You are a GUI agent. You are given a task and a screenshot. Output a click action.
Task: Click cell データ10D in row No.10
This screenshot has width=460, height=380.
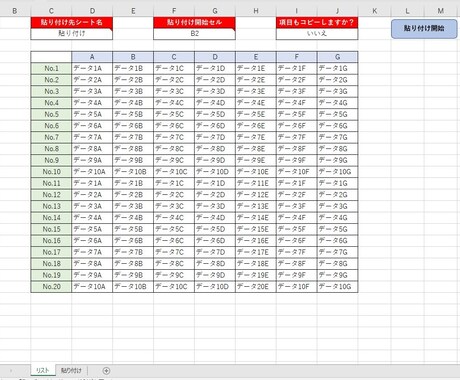(215, 172)
